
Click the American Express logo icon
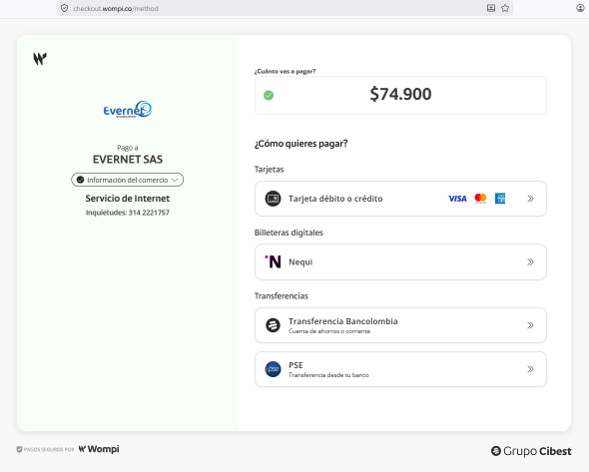pyautogui.click(x=500, y=198)
